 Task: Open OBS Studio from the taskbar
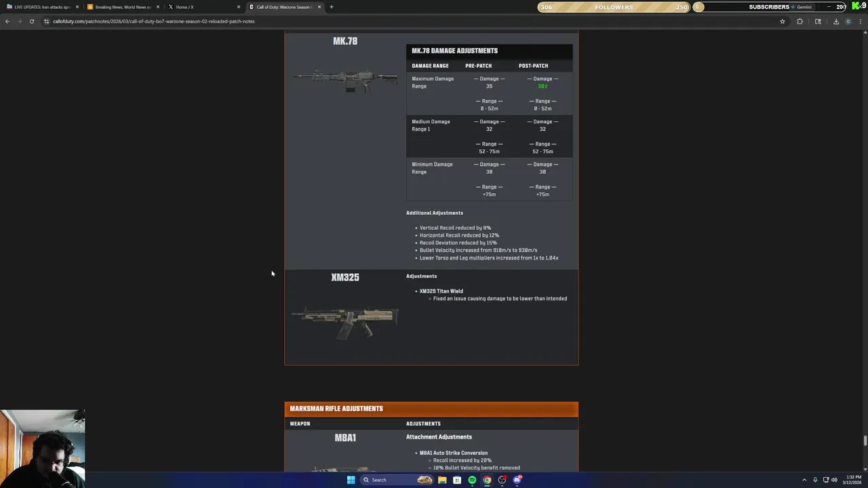click(502, 480)
